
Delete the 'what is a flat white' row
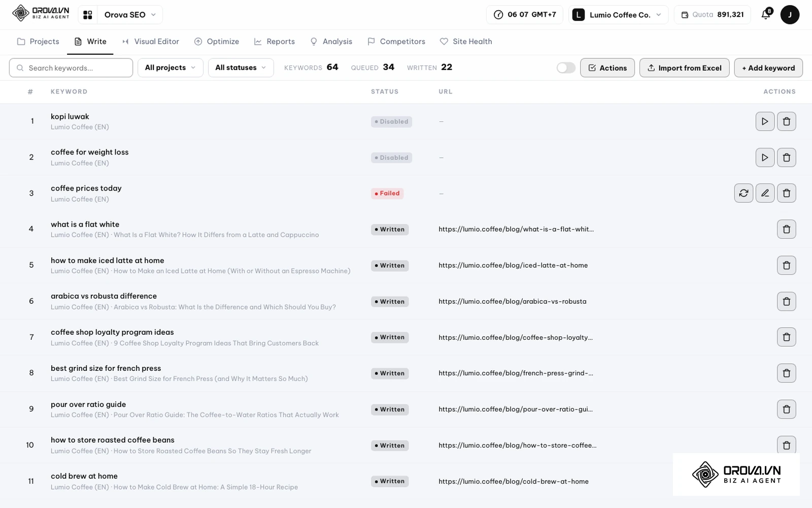(x=787, y=229)
